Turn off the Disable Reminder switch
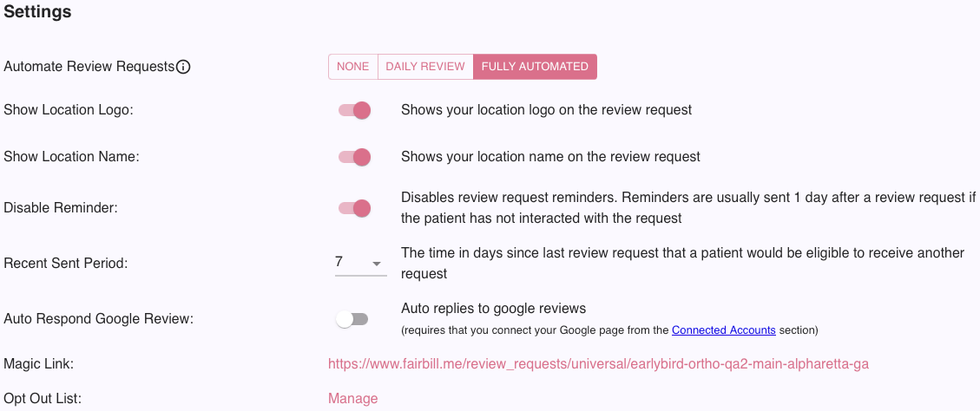 tap(354, 208)
